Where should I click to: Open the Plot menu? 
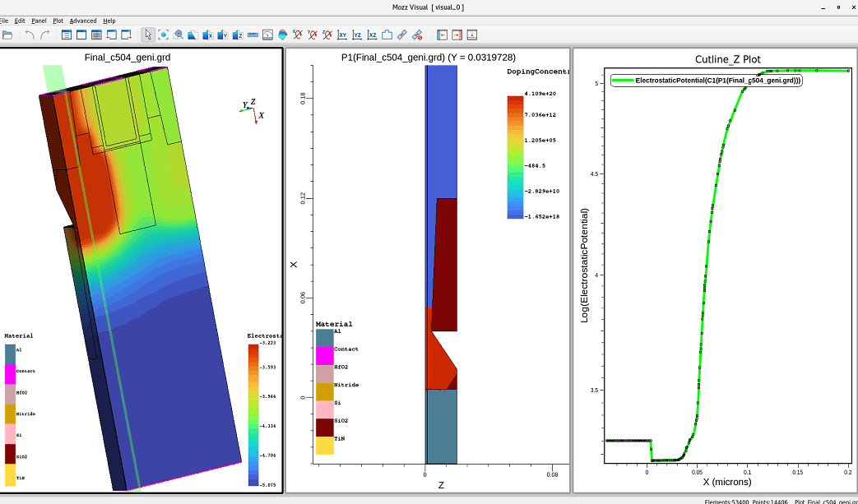click(58, 21)
